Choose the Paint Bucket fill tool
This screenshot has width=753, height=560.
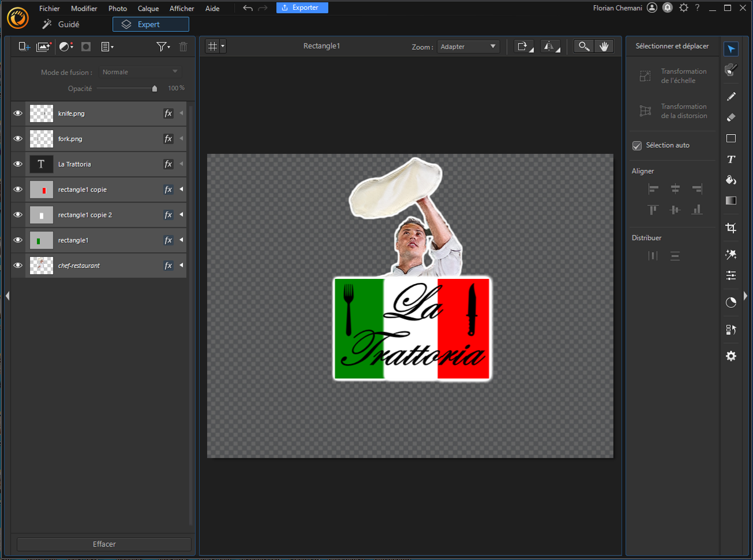[x=731, y=180]
